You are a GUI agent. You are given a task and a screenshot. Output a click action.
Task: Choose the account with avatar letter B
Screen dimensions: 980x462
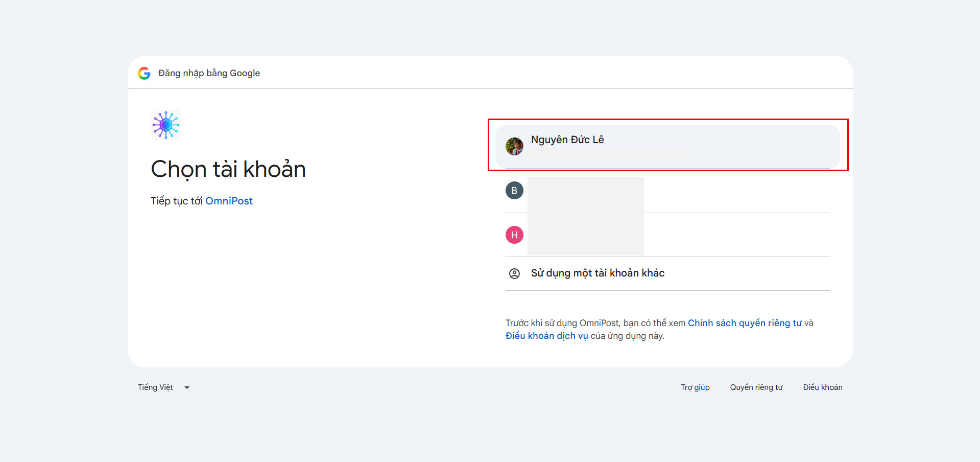pos(667,191)
